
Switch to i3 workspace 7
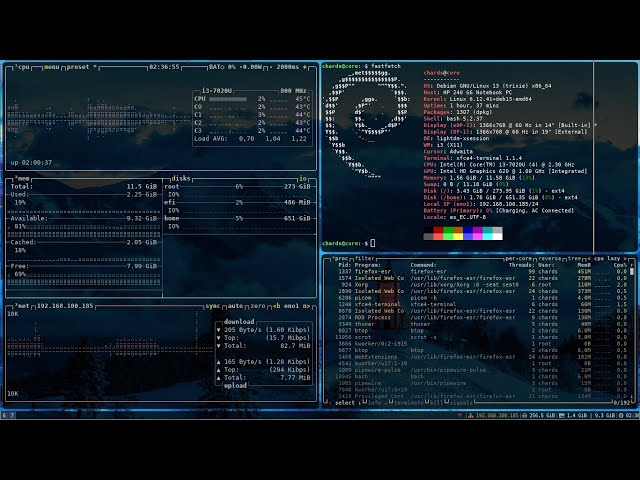coord(12,415)
